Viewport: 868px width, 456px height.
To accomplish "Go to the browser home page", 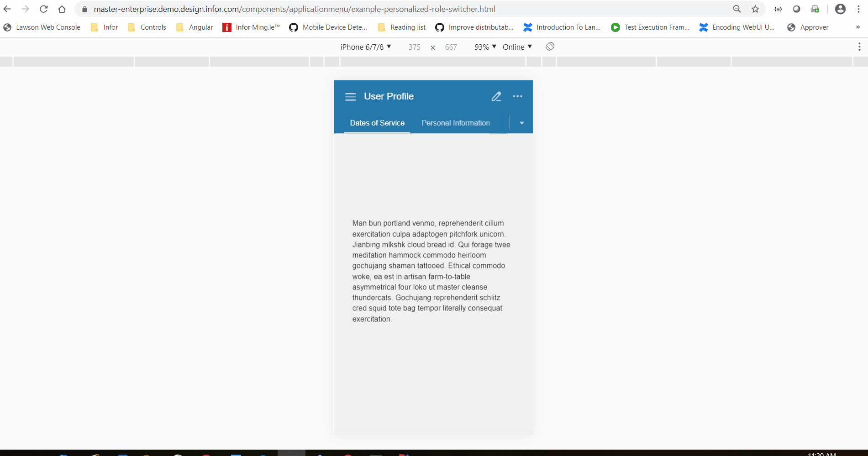I will point(62,9).
